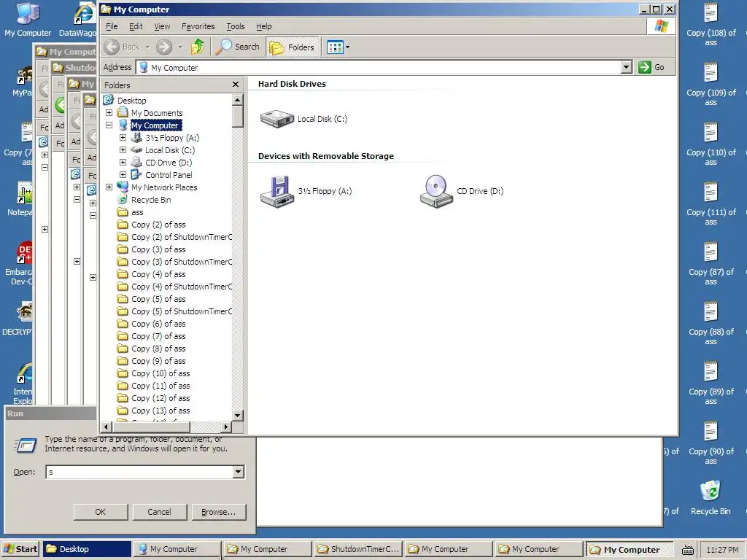Expand Local Disk (C:) tree node

pos(123,150)
